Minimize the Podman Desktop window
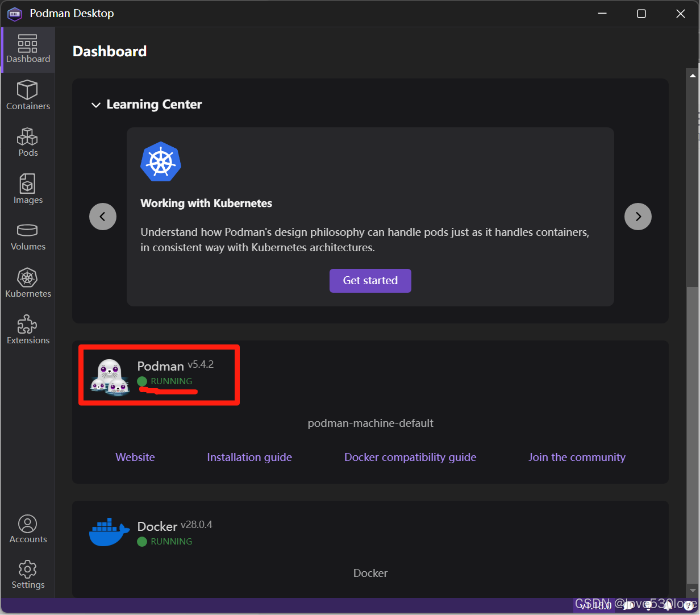Image resolution: width=700 pixels, height=615 pixels. click(x=602, y=14)
